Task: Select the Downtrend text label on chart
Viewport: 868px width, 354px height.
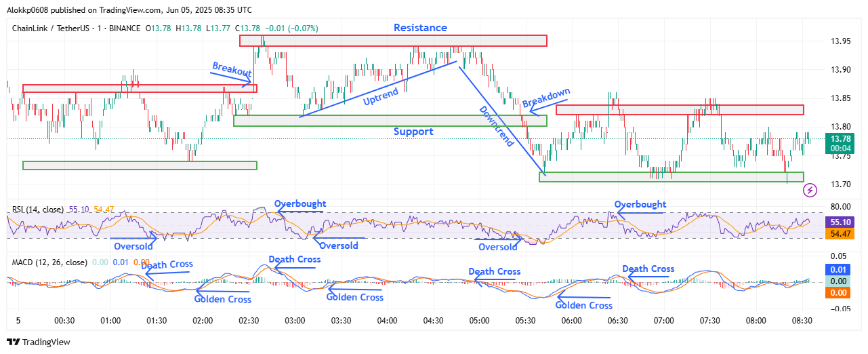Action: pos(496,127)
